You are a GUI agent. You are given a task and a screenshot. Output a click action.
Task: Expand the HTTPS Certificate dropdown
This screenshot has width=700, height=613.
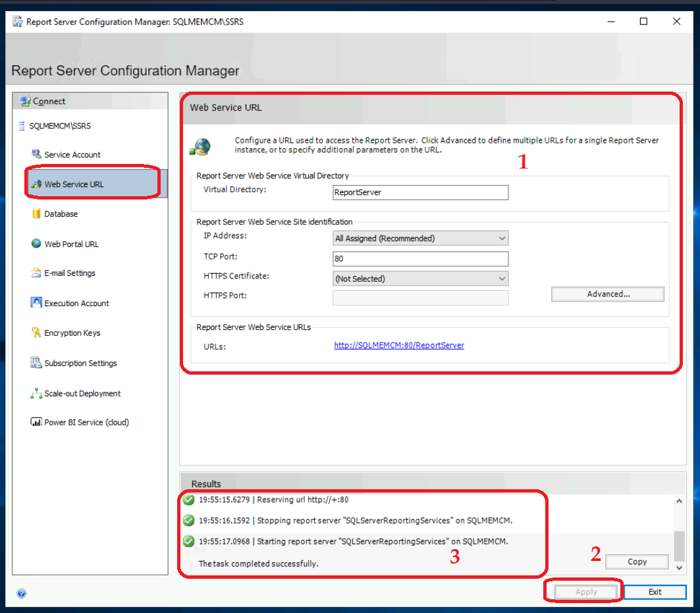tap(502, 279)
